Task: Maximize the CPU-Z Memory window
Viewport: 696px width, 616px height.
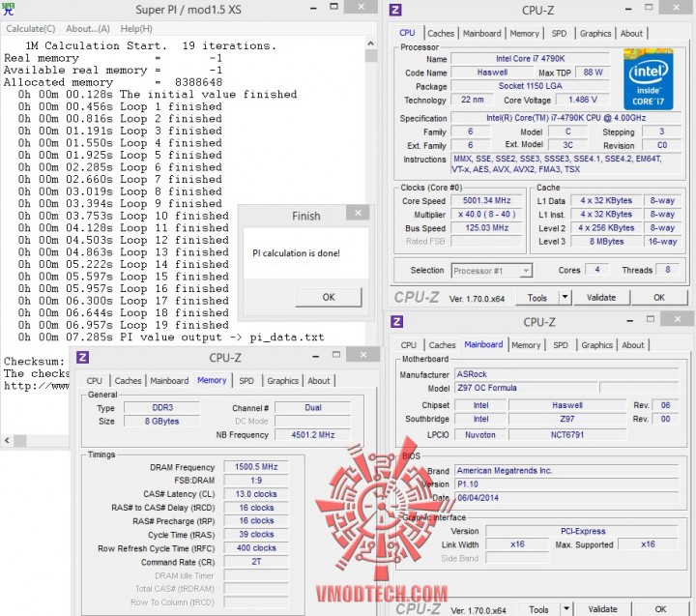Action: [336, 354]
